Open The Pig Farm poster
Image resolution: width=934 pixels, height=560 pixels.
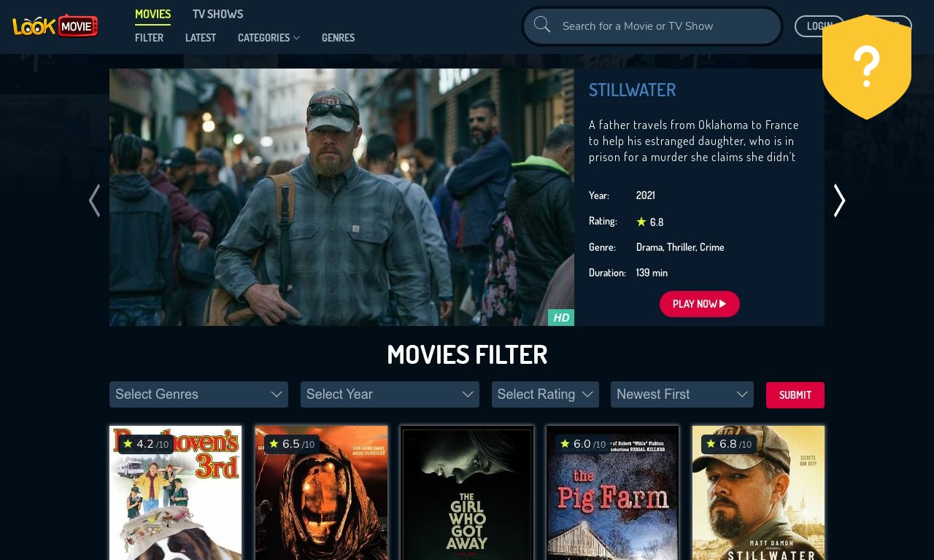point(612,493)
